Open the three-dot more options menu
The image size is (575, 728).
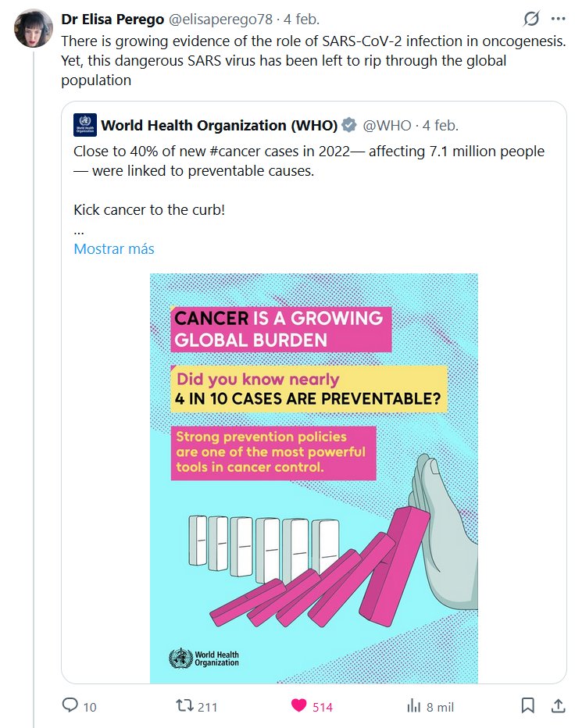point(558,19)
